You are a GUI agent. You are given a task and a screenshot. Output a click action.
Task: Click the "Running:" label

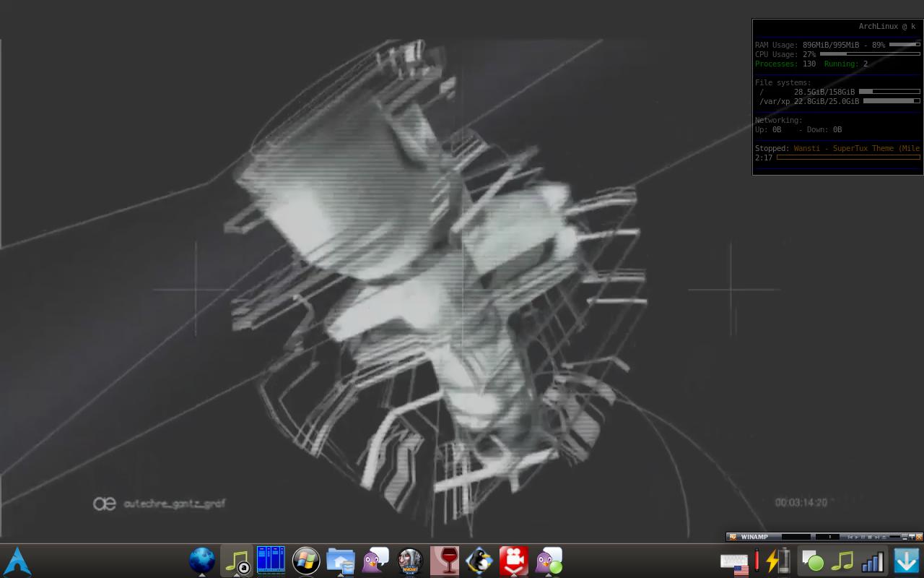point(841,64)
